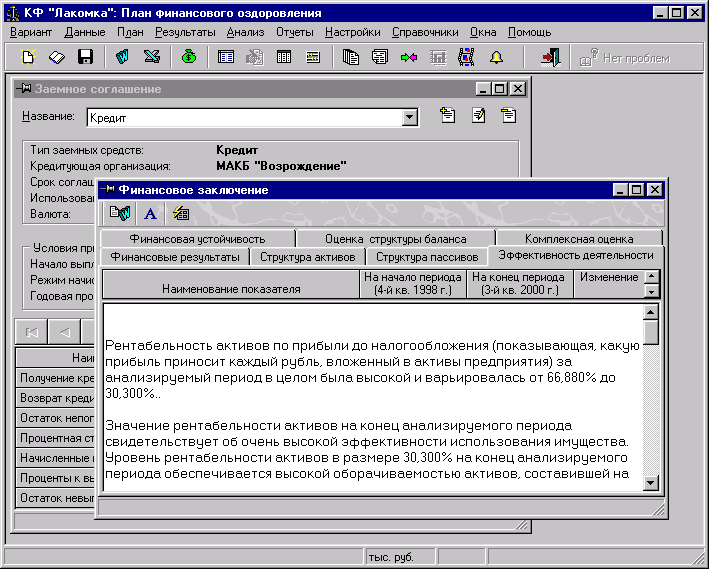This screenshot has width=709, height=569.
Task: Go to previous record navigation button
Action: tap(64, 332)
